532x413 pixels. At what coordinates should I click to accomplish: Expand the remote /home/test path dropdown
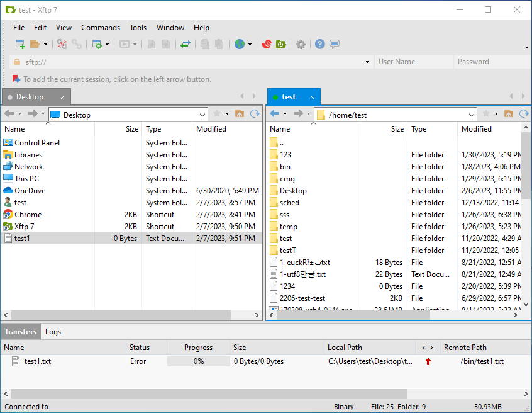click(471, 115)
